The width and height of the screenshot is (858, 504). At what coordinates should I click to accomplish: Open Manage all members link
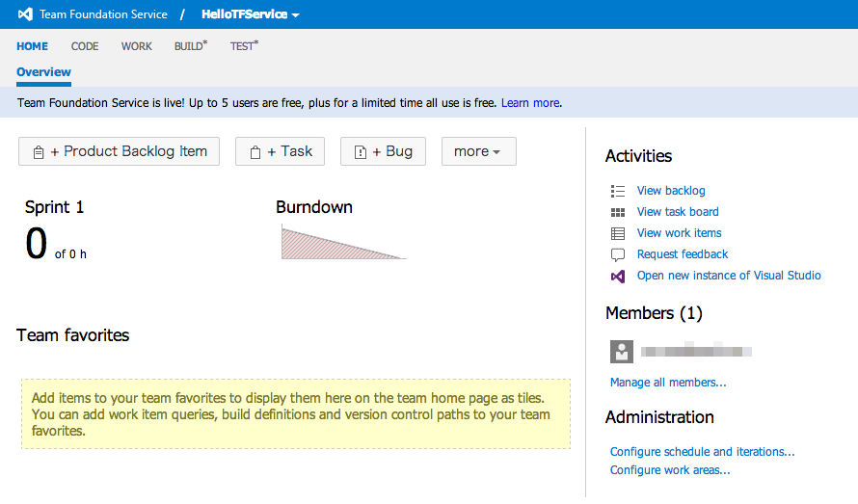click(668, 383)
